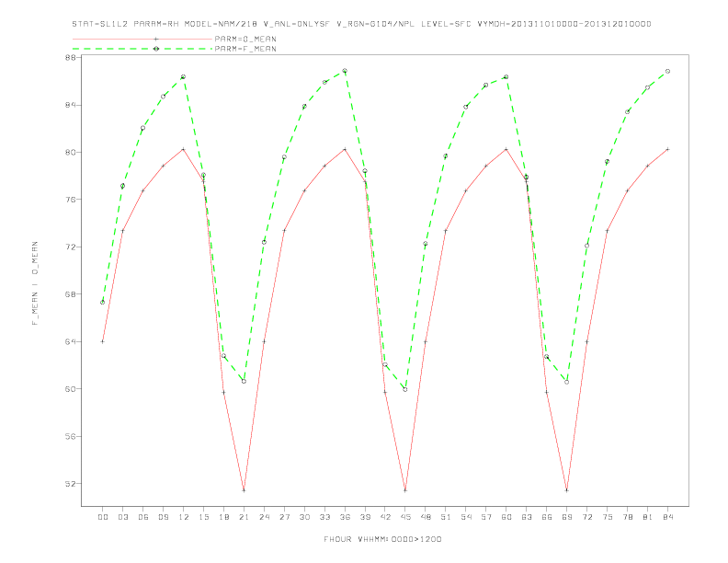Click the 80 label on the y-axis
The height and width of the screenshot is (563, 728).
(71, 153)
